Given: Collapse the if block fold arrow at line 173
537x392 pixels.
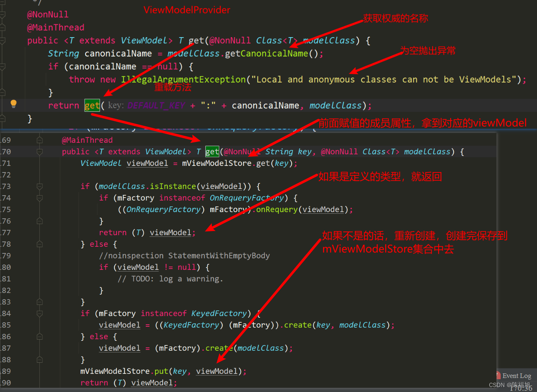Looking at the screenshot, I should pos(40,186).
